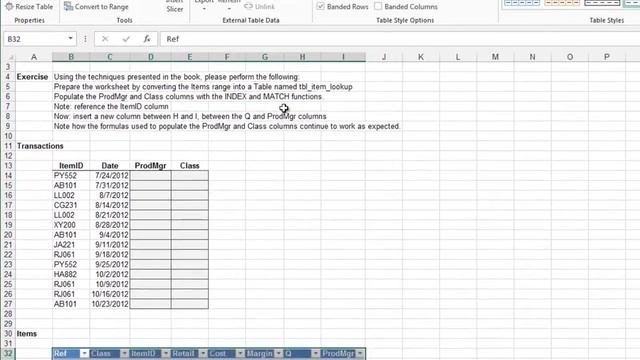Click the date 9/4/2012 cell
640x360 pixels.
110,235
